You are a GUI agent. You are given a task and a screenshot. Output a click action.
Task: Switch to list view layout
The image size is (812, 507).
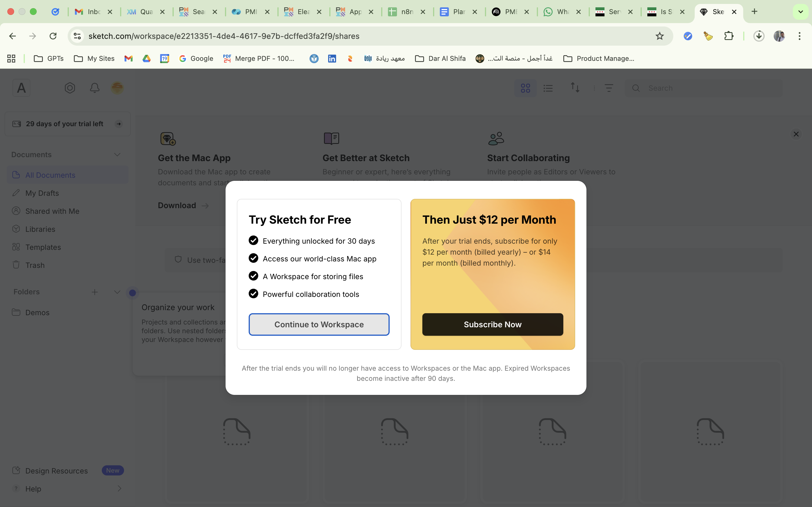pos(548,88)
